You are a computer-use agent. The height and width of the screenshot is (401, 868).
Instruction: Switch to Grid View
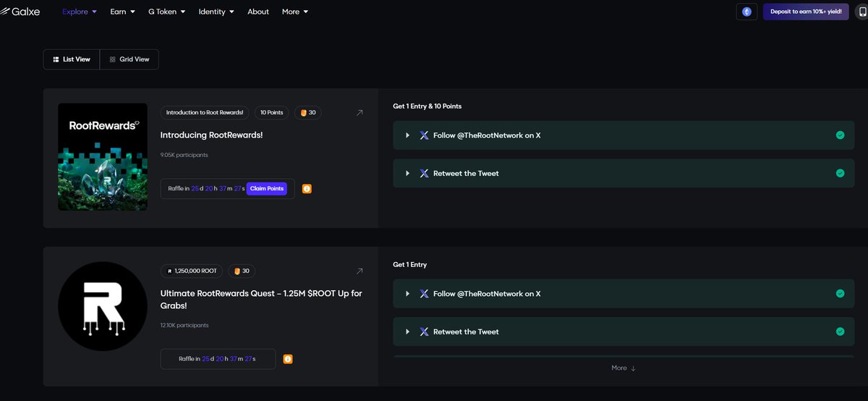(x=129, y=59)
